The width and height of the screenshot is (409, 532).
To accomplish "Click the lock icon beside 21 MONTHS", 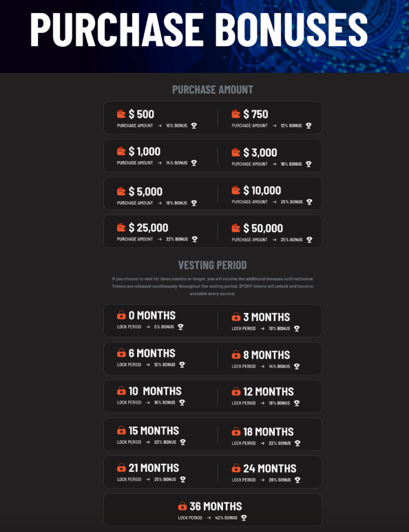I will 121,468.
